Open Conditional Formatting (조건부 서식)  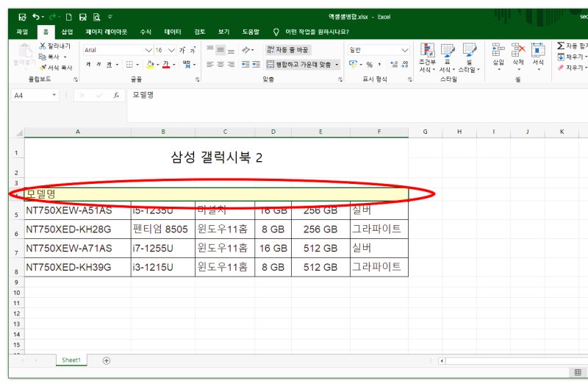pos(427,57)
